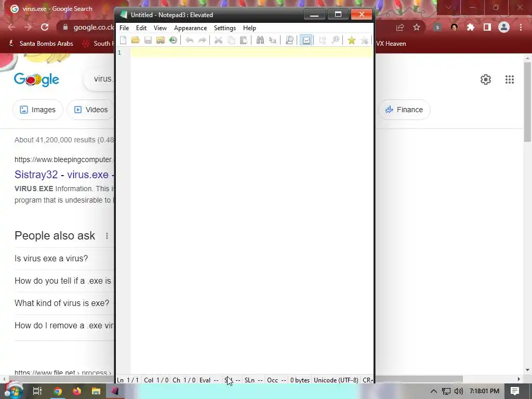Select Images search filter

37,110
